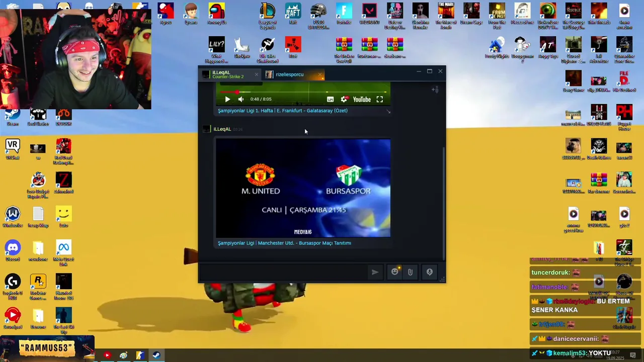Play the M. United Bursaspor video thumbnail
This screenshot has width=644, height=362.
[x=303, y=188]
